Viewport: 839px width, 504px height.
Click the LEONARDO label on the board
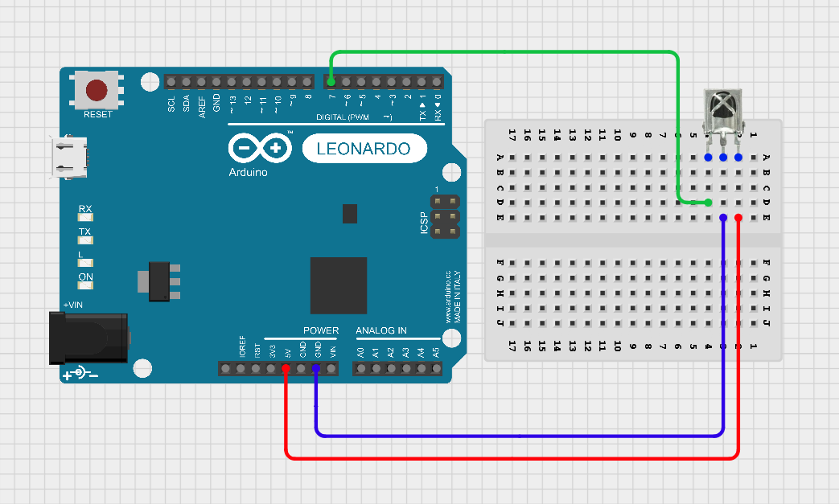click(364, 149)
